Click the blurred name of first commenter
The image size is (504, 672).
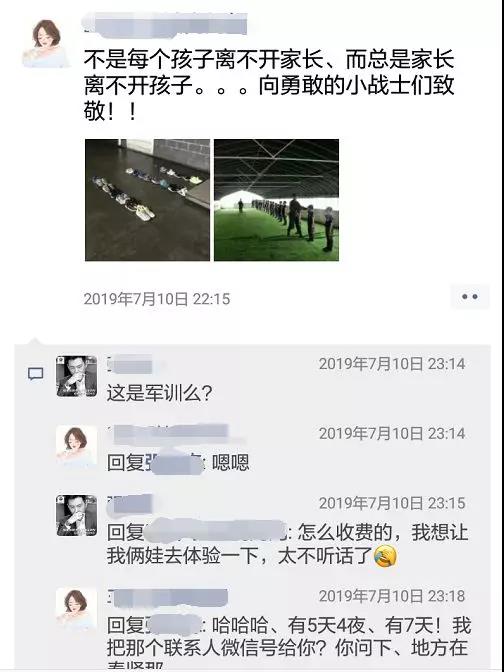[131, 364]
